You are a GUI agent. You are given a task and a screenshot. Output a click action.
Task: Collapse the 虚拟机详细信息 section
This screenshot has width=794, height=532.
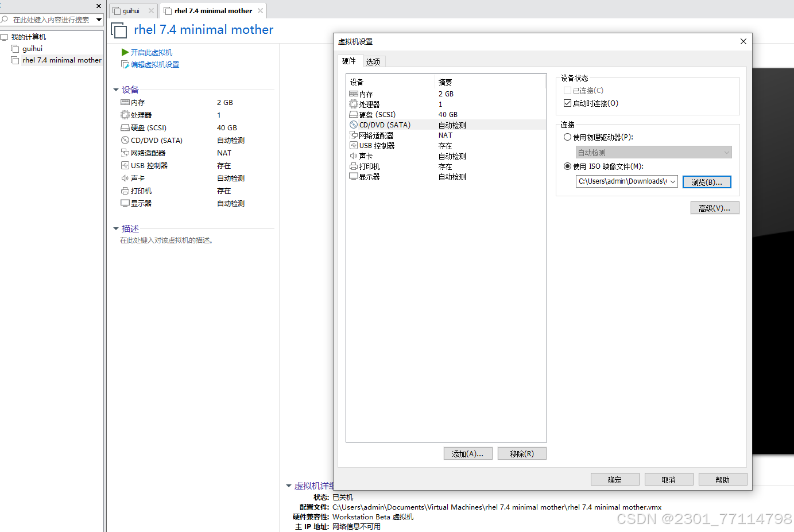point(289,486)
